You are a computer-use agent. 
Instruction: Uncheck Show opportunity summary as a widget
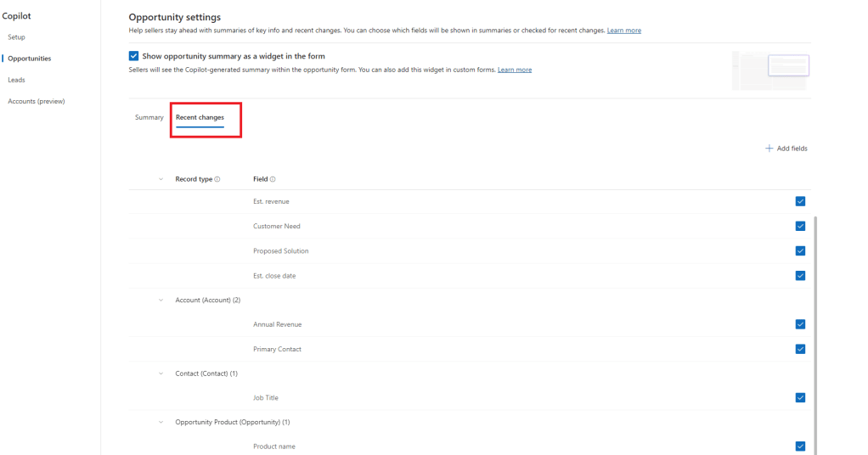pyautogui.click(x=133, y=56)
